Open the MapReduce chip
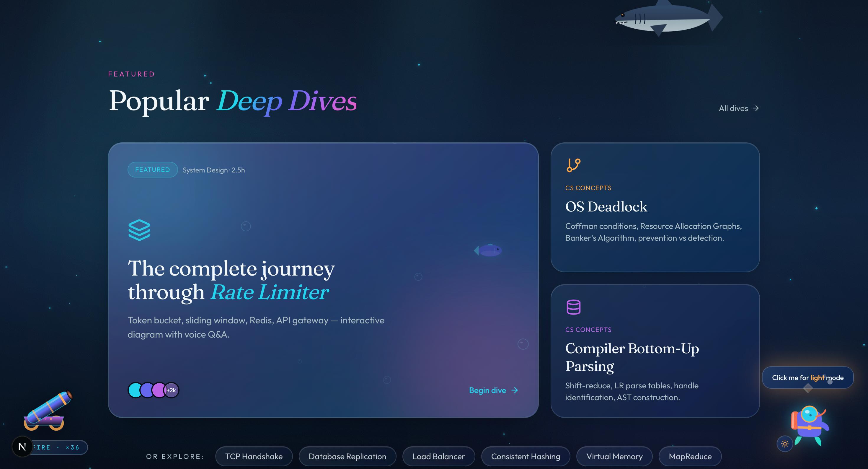Viewport: 868px width, 469px height. click(x=690, y=456)
